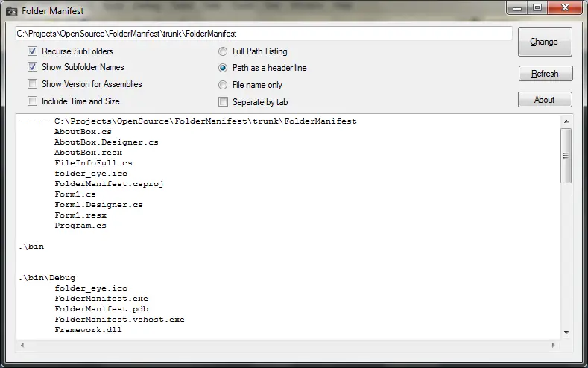Select Full Path Listing radio button
Viewport: 588px width, 368px height.
(x=223, y=51)
